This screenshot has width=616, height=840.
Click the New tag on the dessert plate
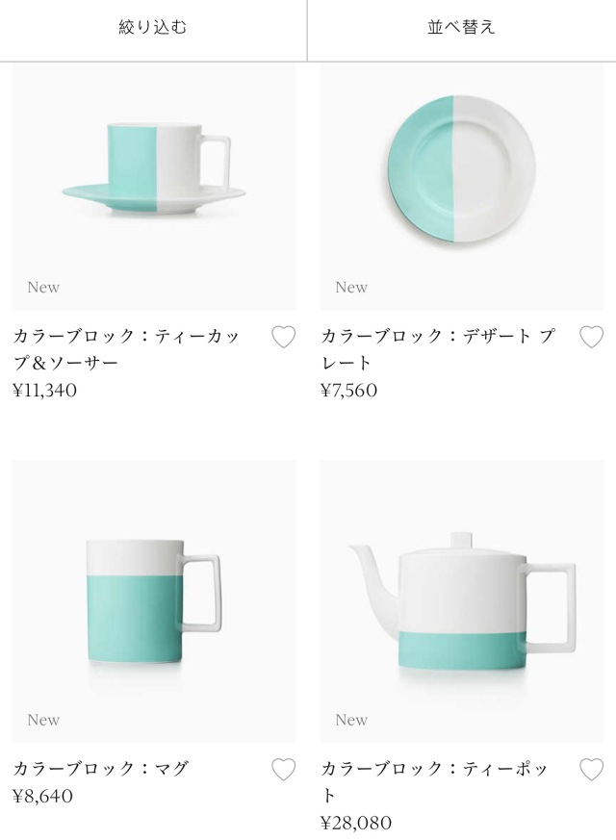pos(351,287)
